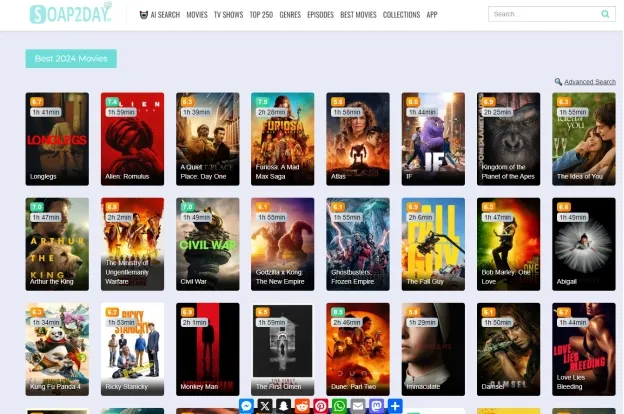Go to Top 250 page
Image resolution: width=624 pixels, height=414 pixels.
[261, 15]
